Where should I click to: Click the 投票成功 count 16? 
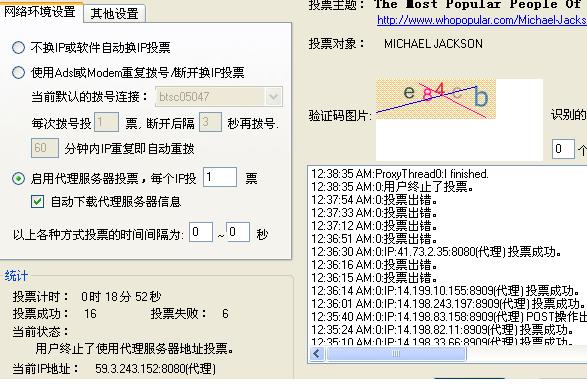[90, 314]
